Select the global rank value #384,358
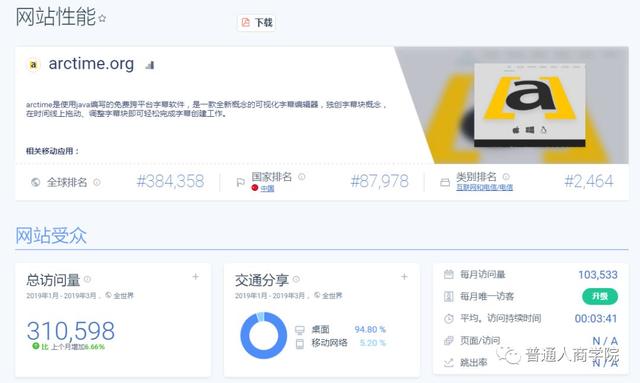 tap(170, 181)
